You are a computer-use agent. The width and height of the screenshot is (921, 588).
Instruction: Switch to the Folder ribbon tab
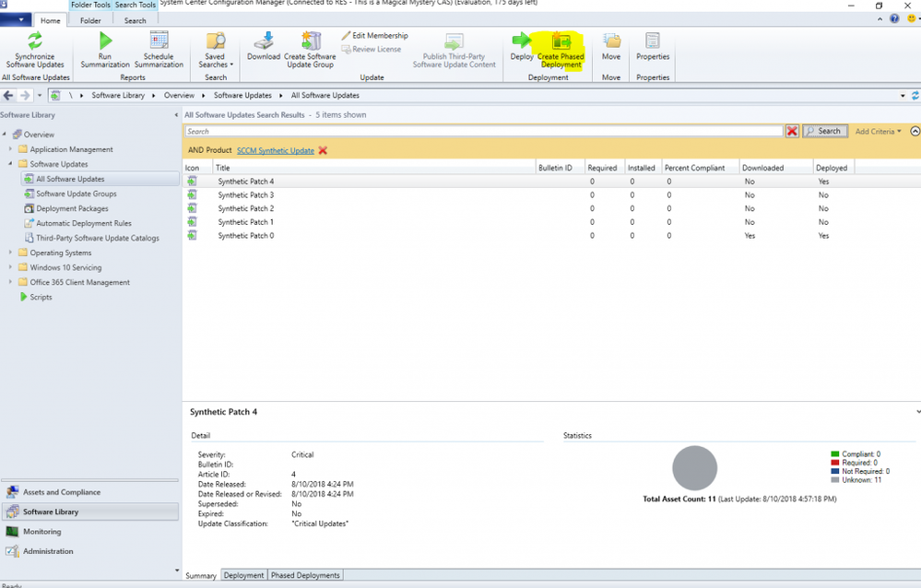(x=90, y=20)
